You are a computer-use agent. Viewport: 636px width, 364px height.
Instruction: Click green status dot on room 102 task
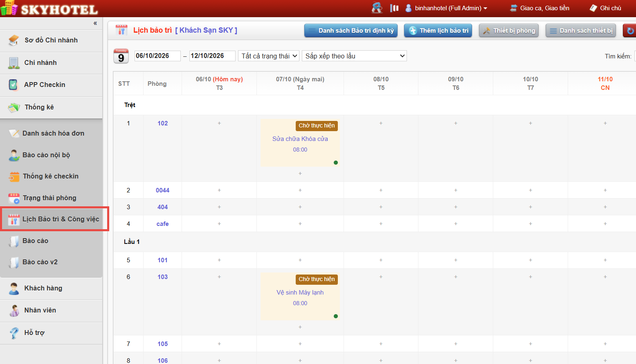pos(336,163)
